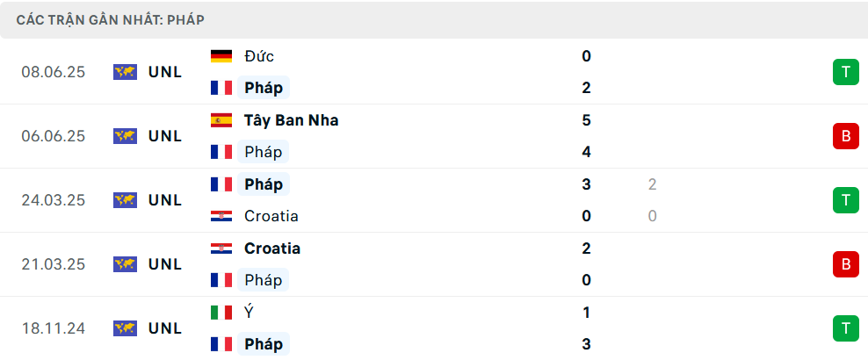Click the Pháp label in the 06.06.25 match
868x360 pixels.
point(264,152)
